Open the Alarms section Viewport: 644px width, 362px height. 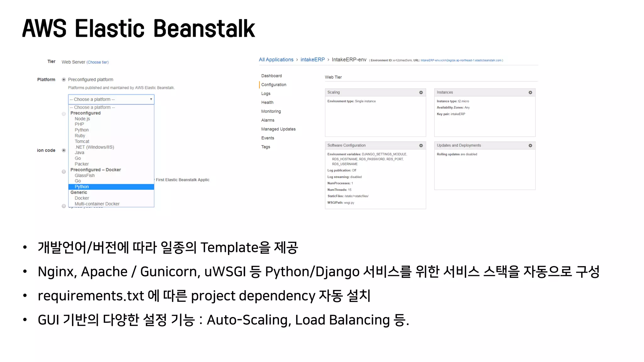(268, 120)
